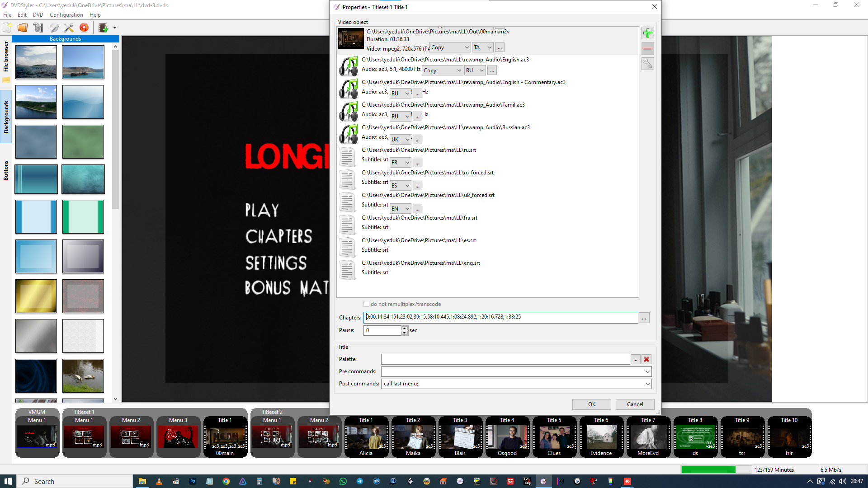
Task: Select the green blurry background thumbnail
Action: point(83,142)
